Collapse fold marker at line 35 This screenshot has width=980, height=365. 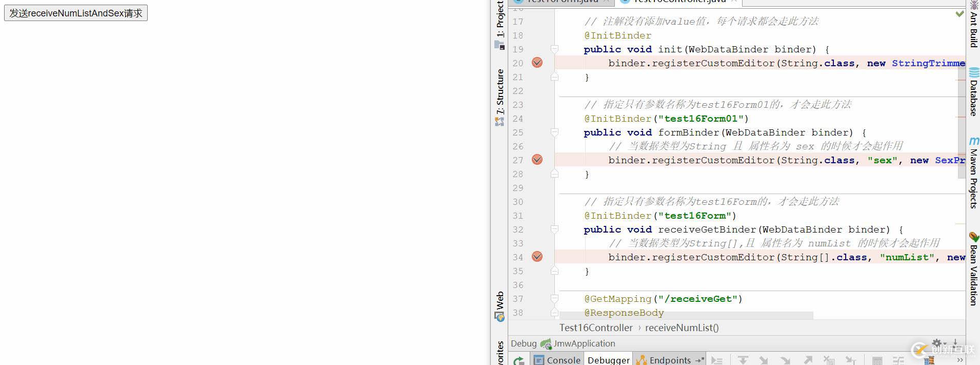click(x=554, y=271)
